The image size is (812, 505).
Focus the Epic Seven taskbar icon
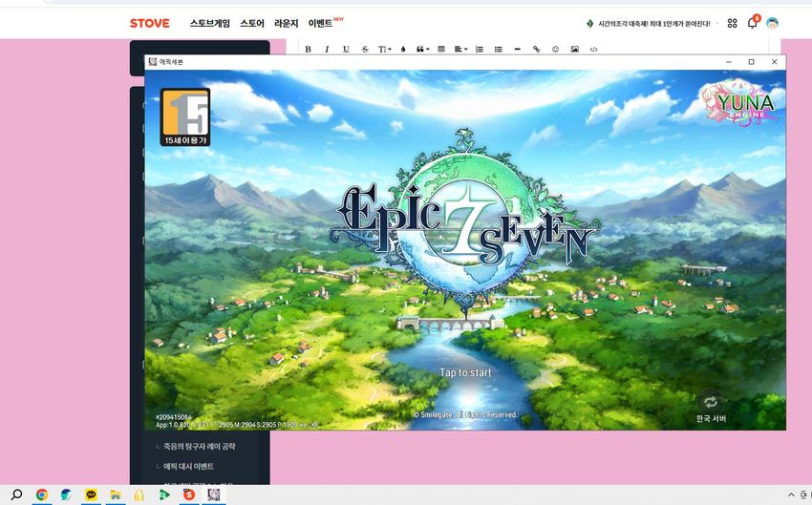click(x=213, y=494)
